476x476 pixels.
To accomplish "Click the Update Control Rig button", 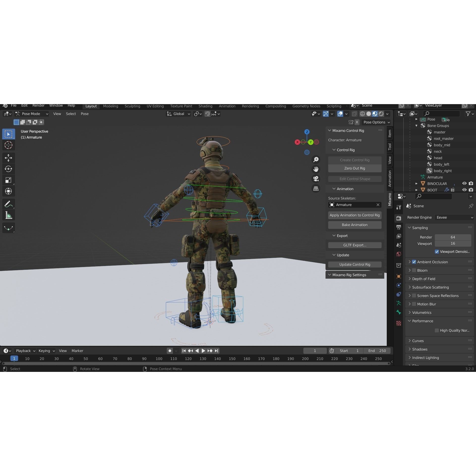I will [x=355, y=265].
